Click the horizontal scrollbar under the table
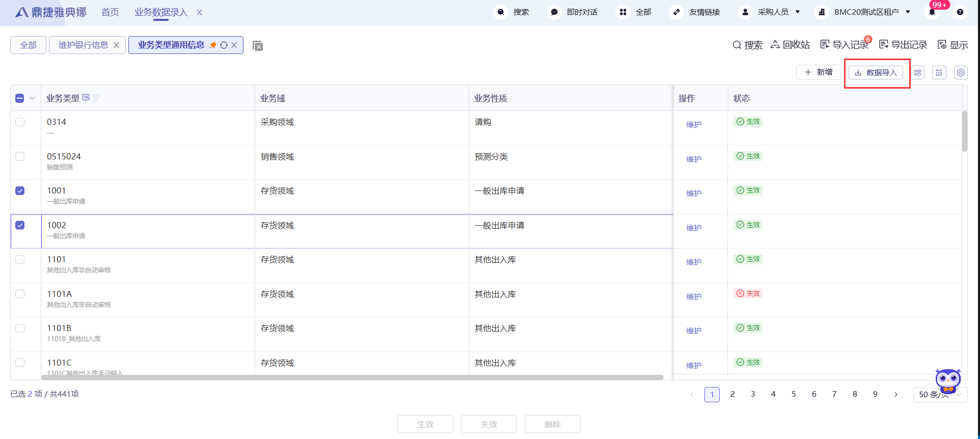This screenshot has width=980, height=439. 351,377
